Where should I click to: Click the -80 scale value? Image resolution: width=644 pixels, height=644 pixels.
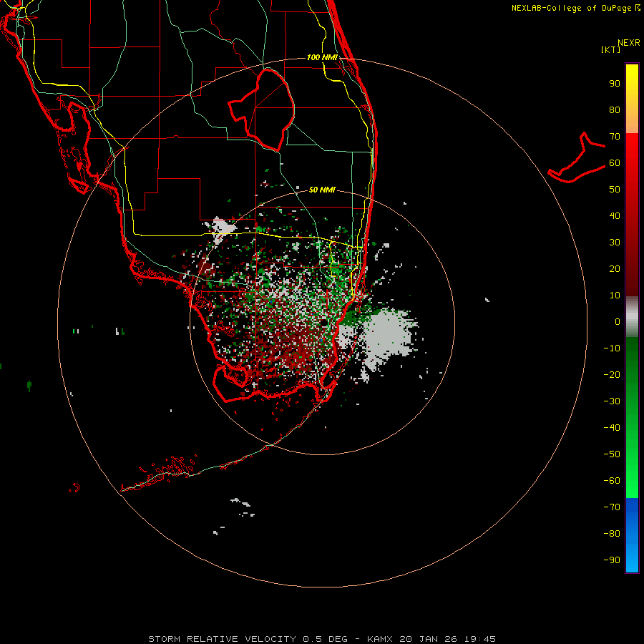click(612, 534)
